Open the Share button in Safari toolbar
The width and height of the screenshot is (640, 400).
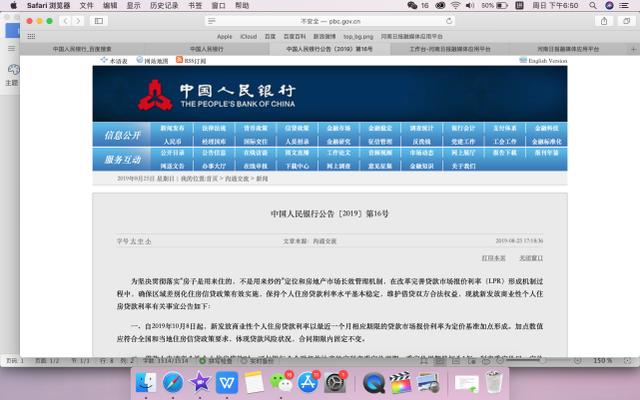click(604, 21)
